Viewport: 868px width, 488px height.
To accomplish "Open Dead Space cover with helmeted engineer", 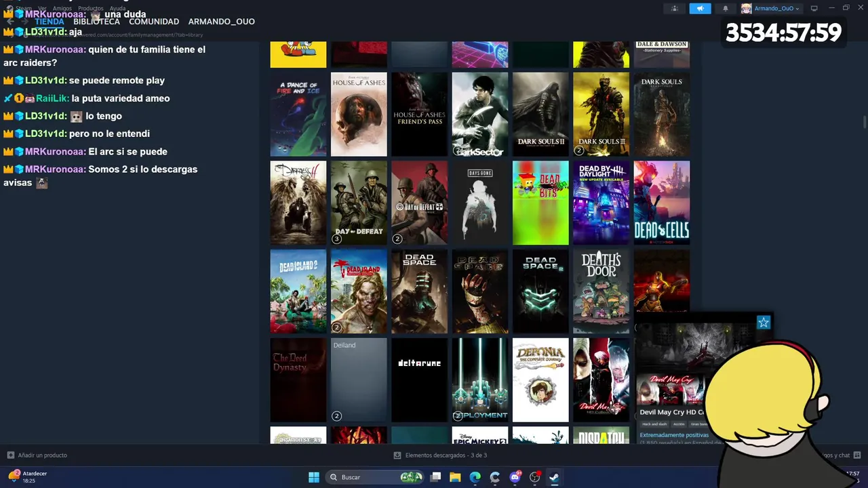I will (x=419, y=291).
